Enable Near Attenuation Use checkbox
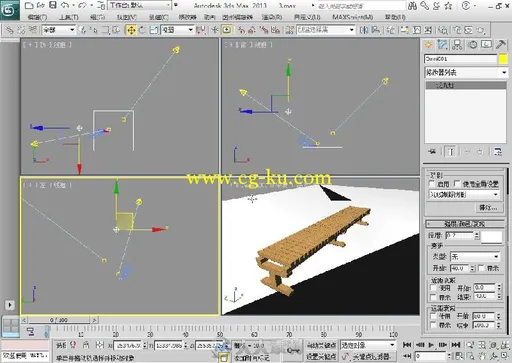 point(434,287)
